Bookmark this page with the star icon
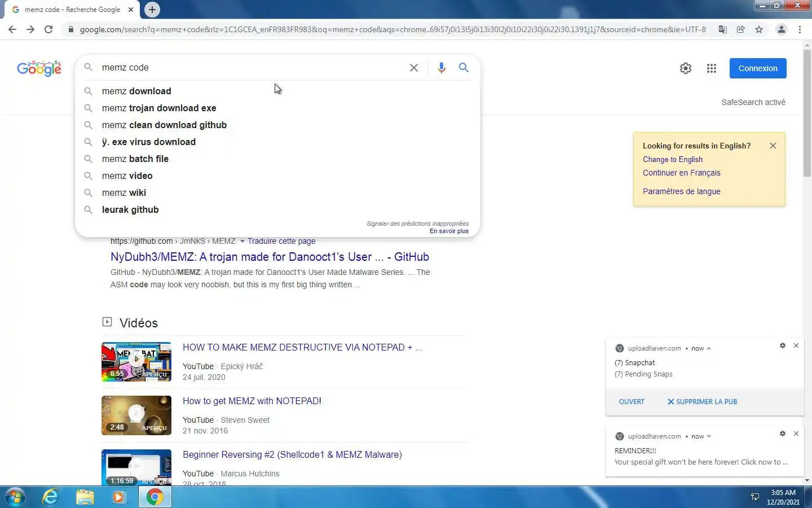Image resolution: width=812 pixels, height=508 pixels. coord(759,29)
